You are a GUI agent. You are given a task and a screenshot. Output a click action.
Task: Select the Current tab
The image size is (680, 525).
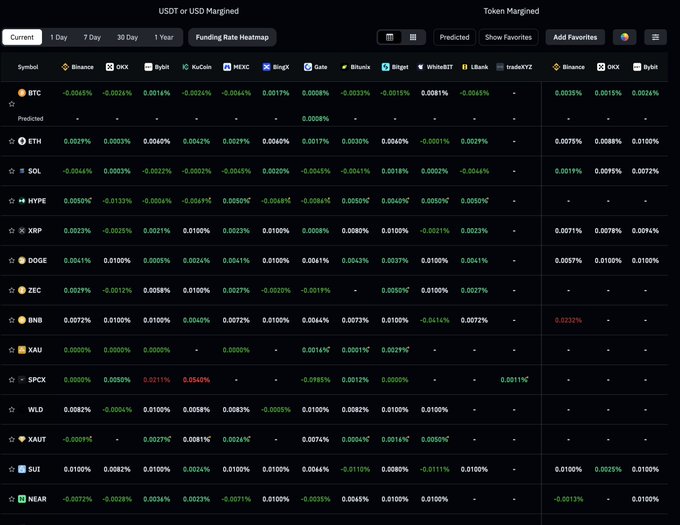[x=22, y=37]
